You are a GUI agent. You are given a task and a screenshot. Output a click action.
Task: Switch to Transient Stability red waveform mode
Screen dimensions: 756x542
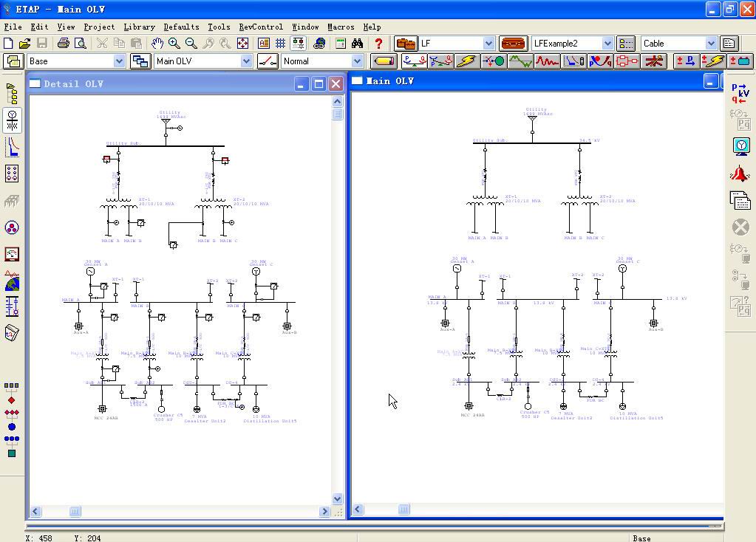coord(548,61)
